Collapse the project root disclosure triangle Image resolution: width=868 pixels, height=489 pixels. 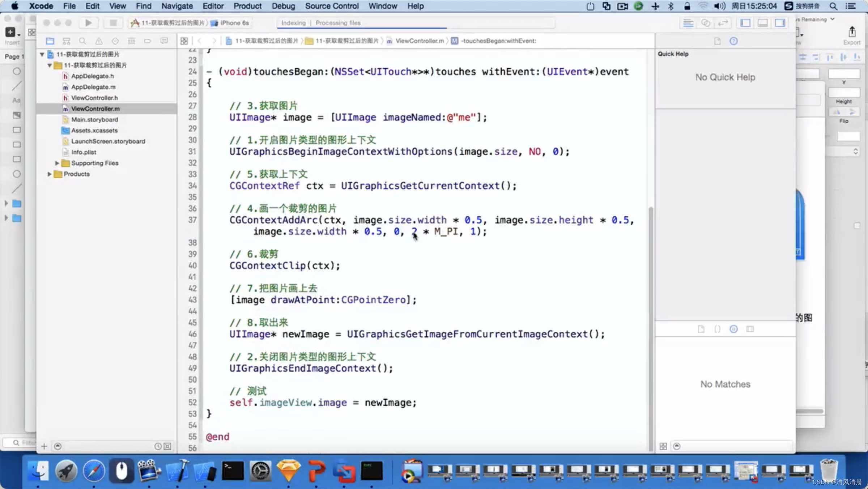coord(42,54)
